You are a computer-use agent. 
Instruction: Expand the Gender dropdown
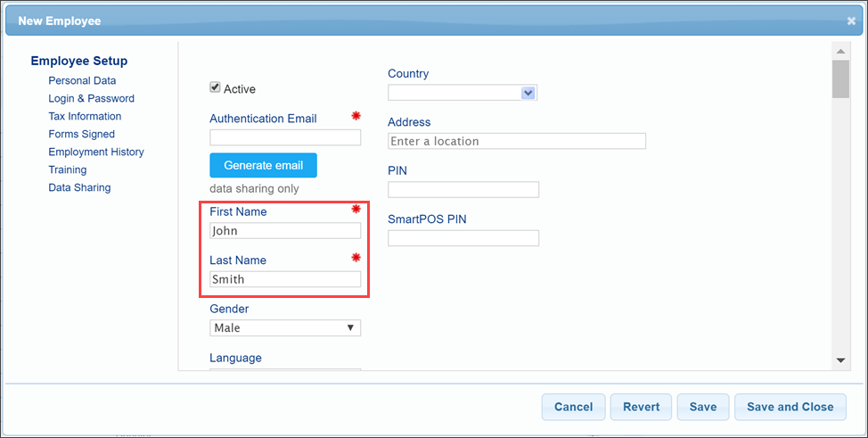[x=285, y=328]
